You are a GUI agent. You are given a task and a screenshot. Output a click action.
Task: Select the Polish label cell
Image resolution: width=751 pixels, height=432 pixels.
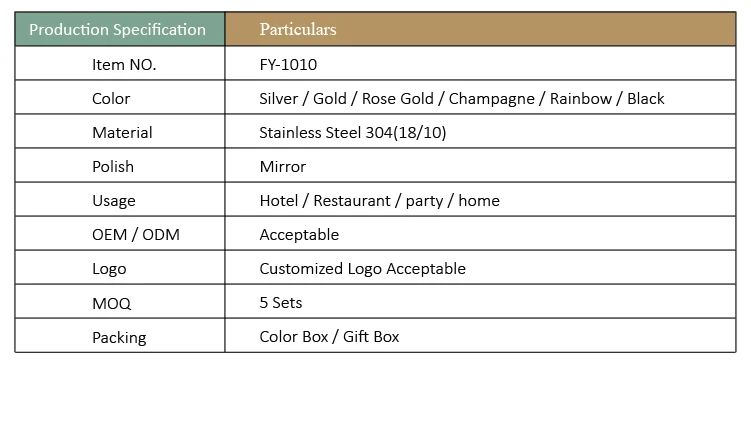(x=112, y=166)
